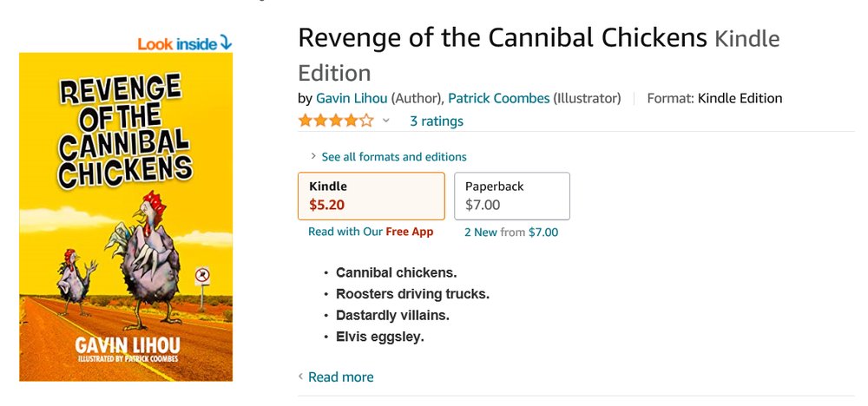Click the Paperback $7.00 price in box
This screenshot has height=406, width=868.
pos(483,206)
